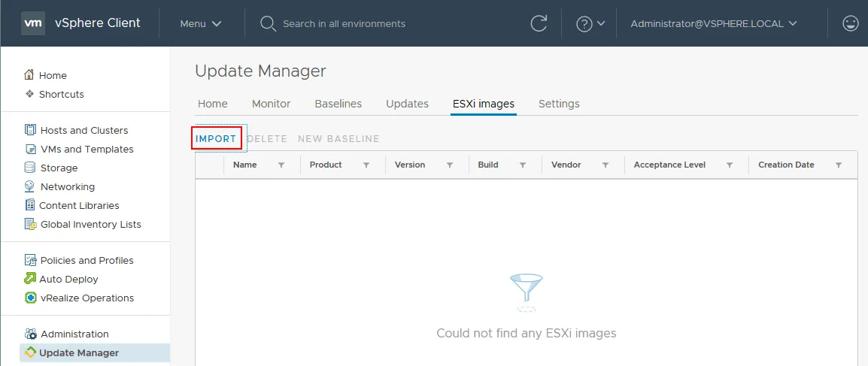Sort by the Name column header
The height and width of the screenshot is (366, 868).
(x=244, y=165)
